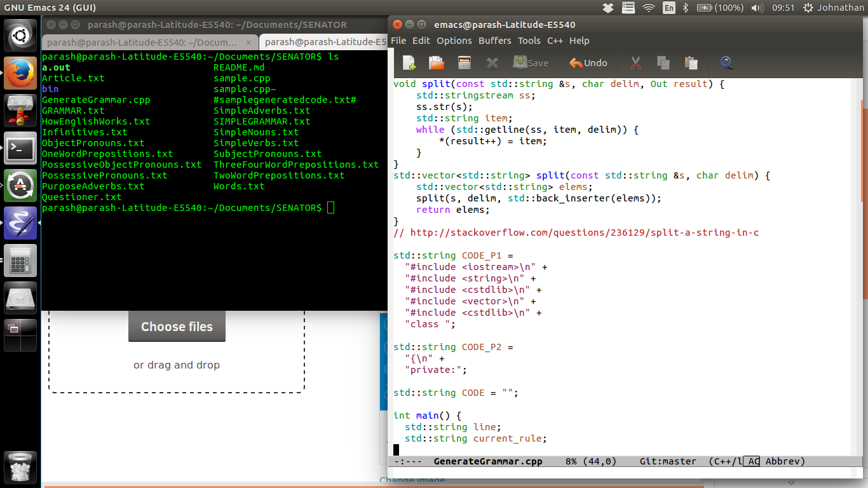Screen dimensions: 868x488
Task: Click the hammer and scroll launcher icon
Action: [20, 111]
